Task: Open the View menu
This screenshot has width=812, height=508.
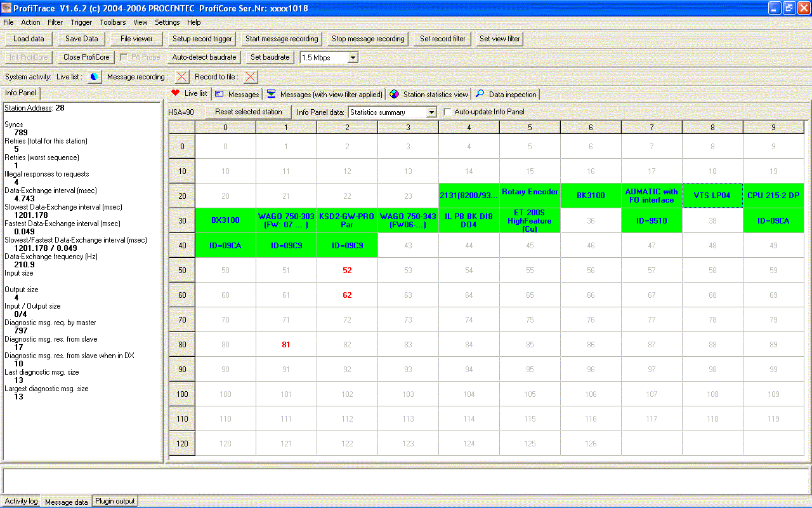Action: point(140,22)
